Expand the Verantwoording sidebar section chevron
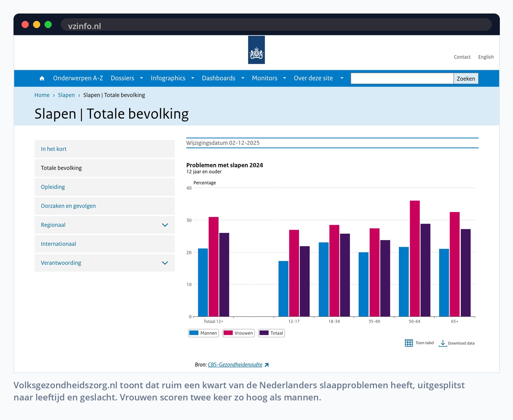 [x=165, y=263]
